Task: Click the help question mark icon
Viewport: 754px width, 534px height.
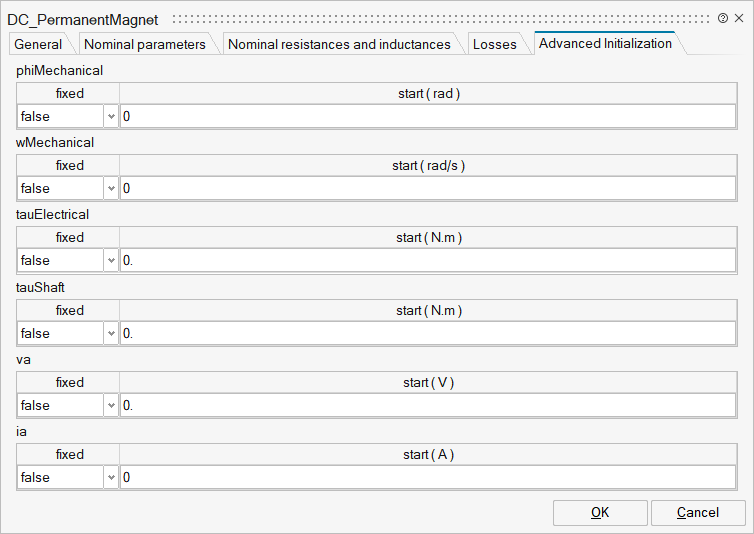Action: click(x=723, y=18)
